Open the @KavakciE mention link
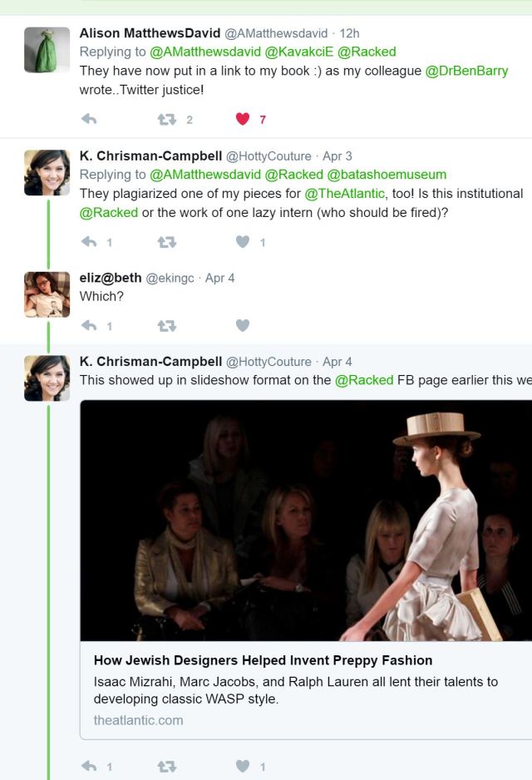The image size is (532, 780). pyautogui.click(x=299, y=52)
